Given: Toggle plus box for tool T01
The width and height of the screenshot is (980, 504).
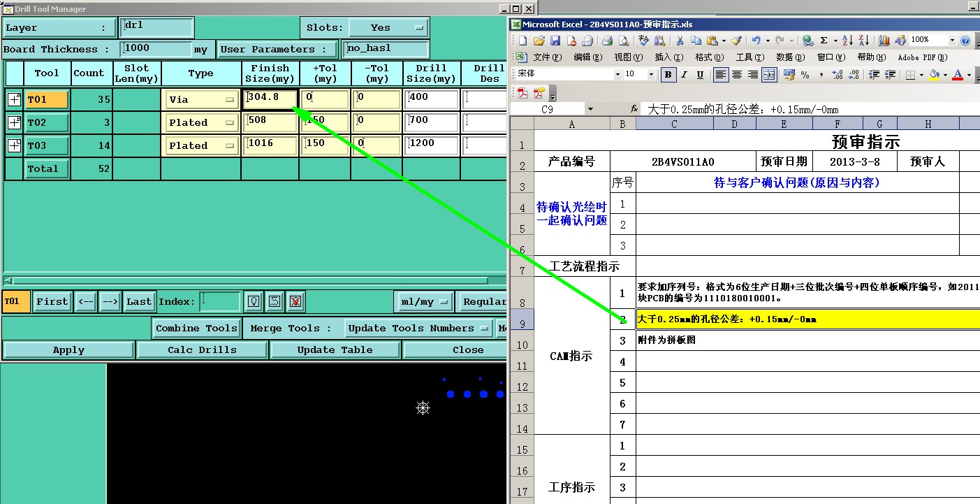Looking at the screenshot, I should point(14,99).
